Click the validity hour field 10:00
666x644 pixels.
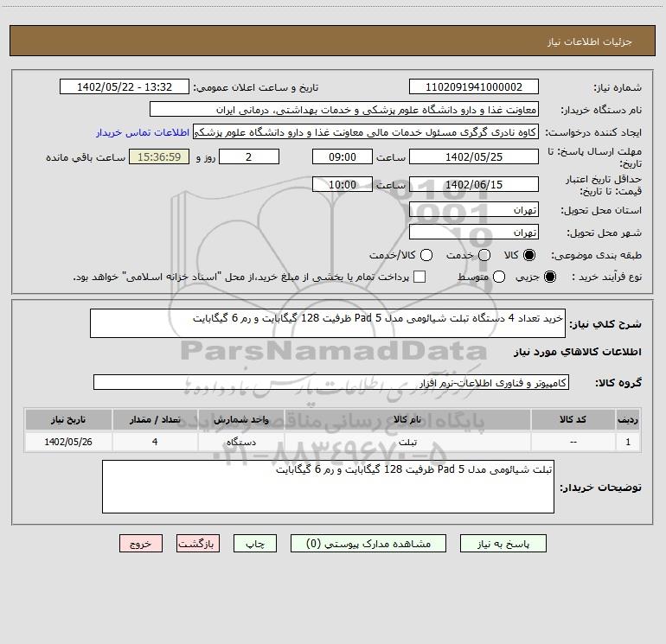tap(343, 184)
